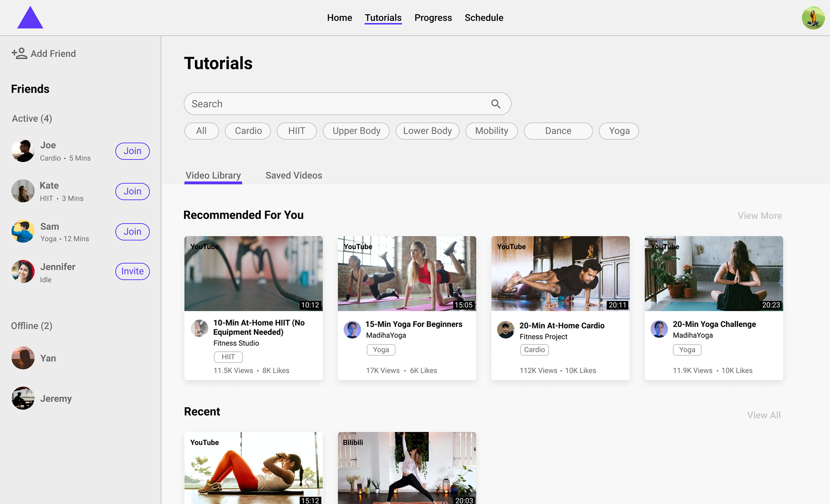Go to the Home page
Viewport: 830px width, 504px height.
339,18
